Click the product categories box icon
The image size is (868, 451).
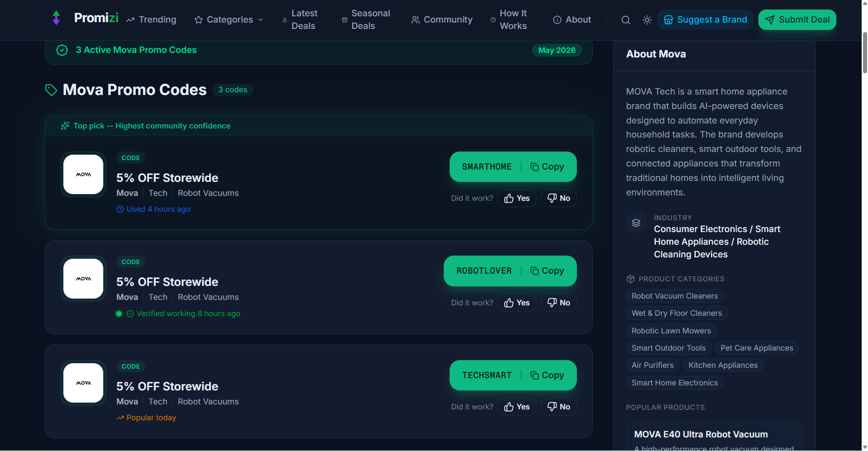pos(630,279)
